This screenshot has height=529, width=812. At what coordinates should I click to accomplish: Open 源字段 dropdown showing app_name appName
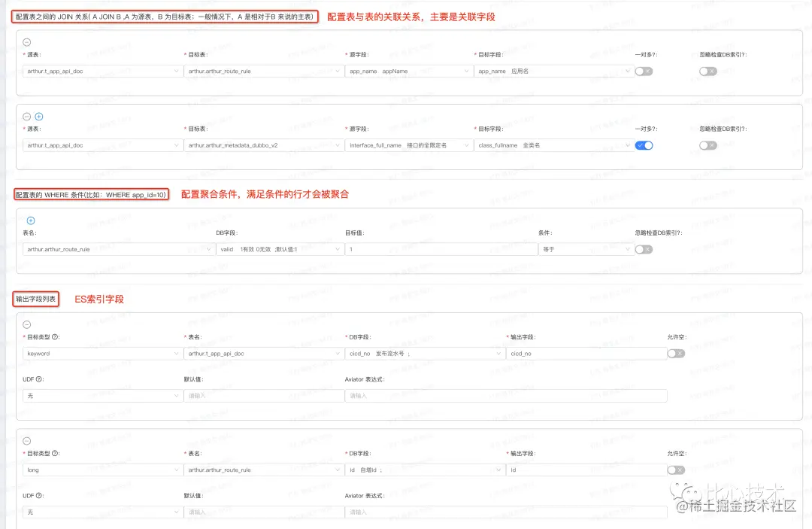coord(408,71)
